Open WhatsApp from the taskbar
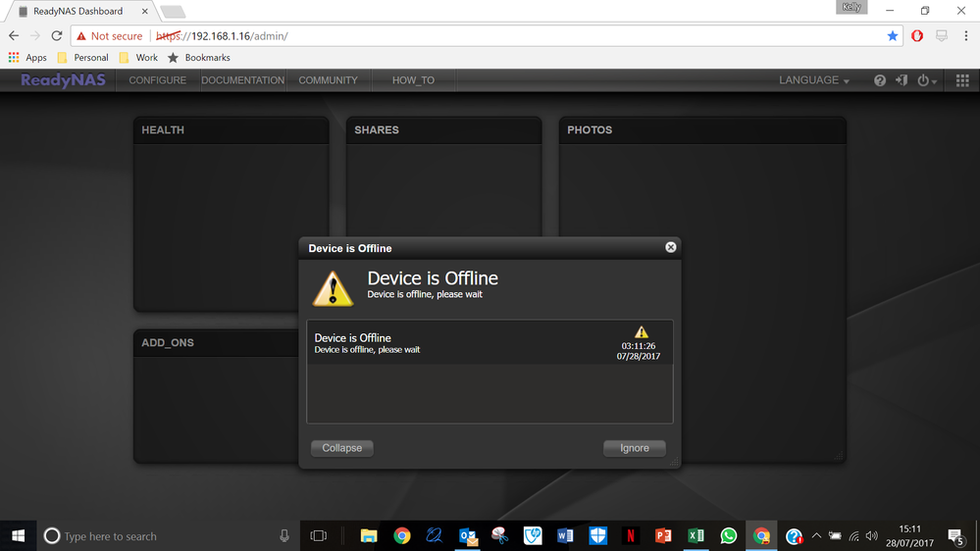The height and width of the screenshot is (551, 980). pos(728,536)
